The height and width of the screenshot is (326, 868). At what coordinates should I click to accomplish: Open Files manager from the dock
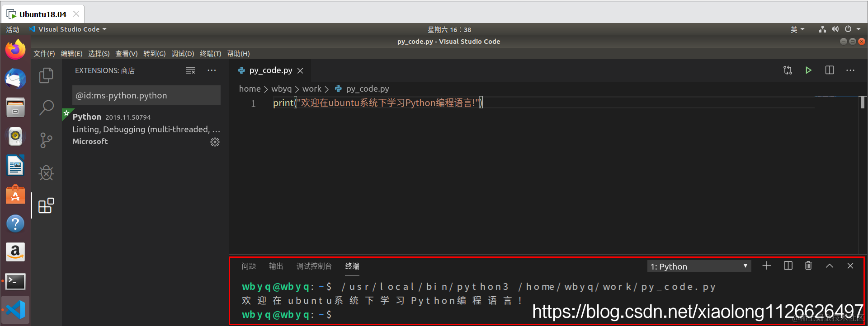tap(15, 107)
